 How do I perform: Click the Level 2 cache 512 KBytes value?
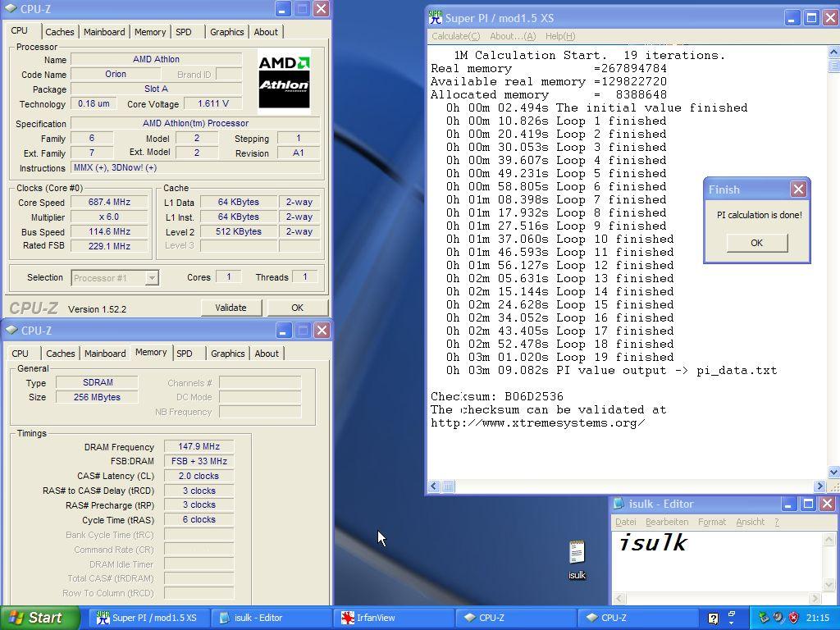tap(239, 231)
